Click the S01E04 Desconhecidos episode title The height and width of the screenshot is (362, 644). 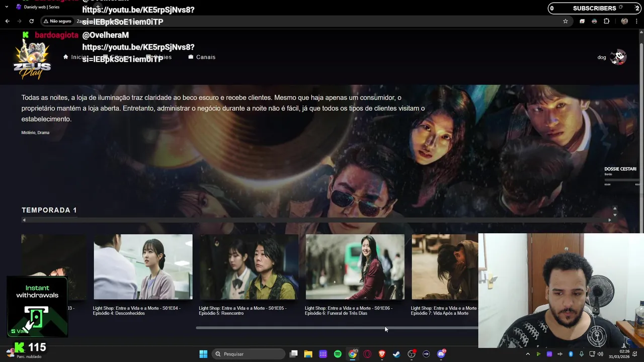136,311
